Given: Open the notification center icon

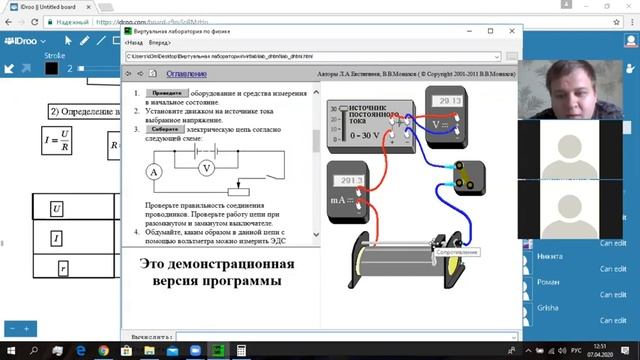Looking at the screenshot, I should point(625,351).
